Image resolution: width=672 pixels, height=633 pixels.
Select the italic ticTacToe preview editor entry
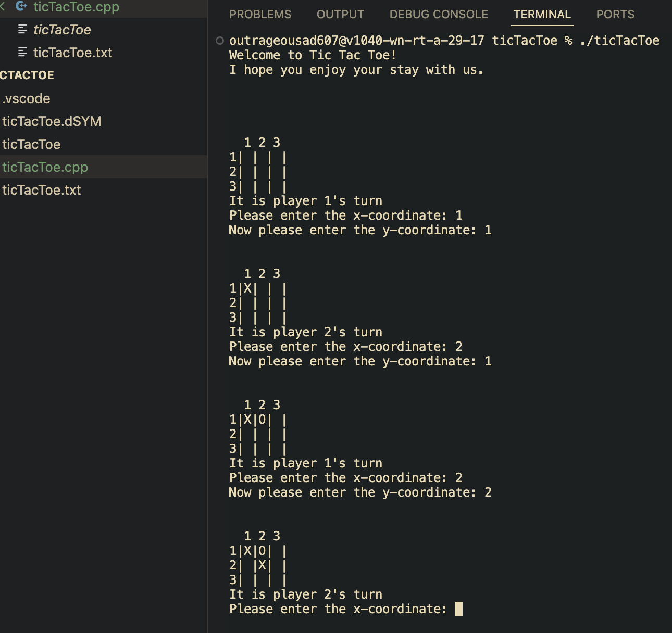62,30
